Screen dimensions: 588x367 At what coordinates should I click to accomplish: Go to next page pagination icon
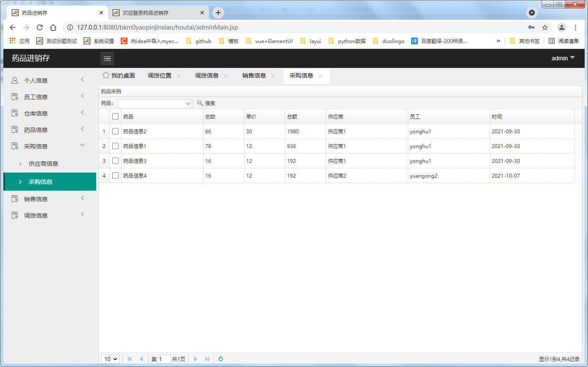(x=195, y=359)
